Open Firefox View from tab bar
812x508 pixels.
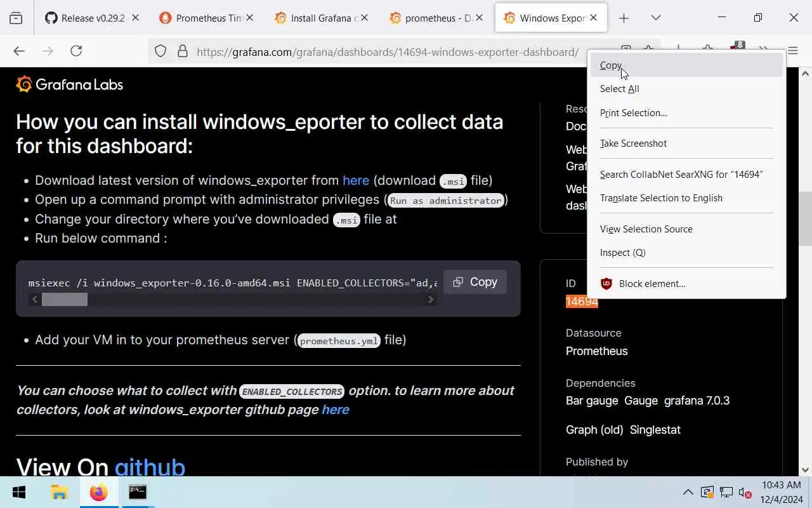tap(16, 18)
